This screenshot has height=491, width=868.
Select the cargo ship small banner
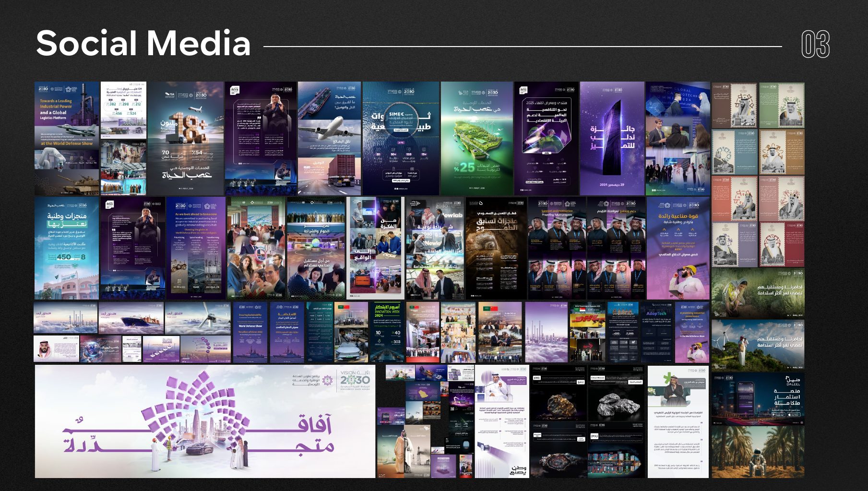131,318
